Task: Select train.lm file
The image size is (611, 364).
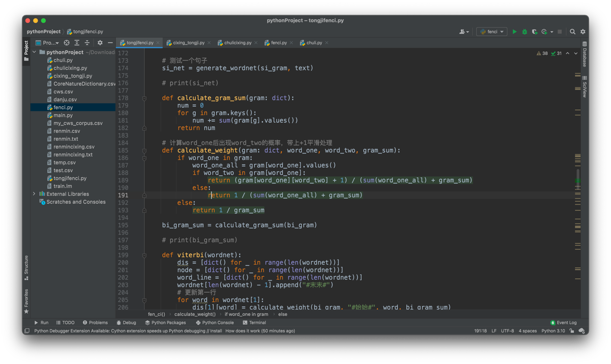Action: [x=63, y=186]
